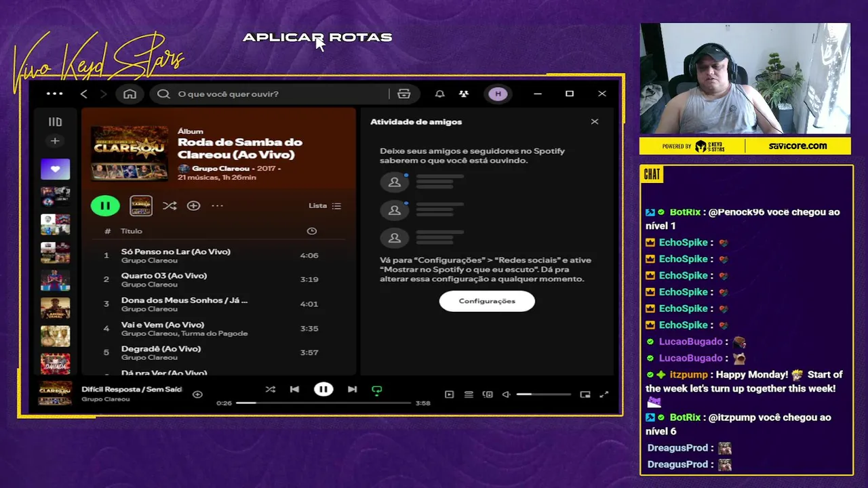
Task: Save the album to library with the plus circle
Action: click(x=193, y=205)
